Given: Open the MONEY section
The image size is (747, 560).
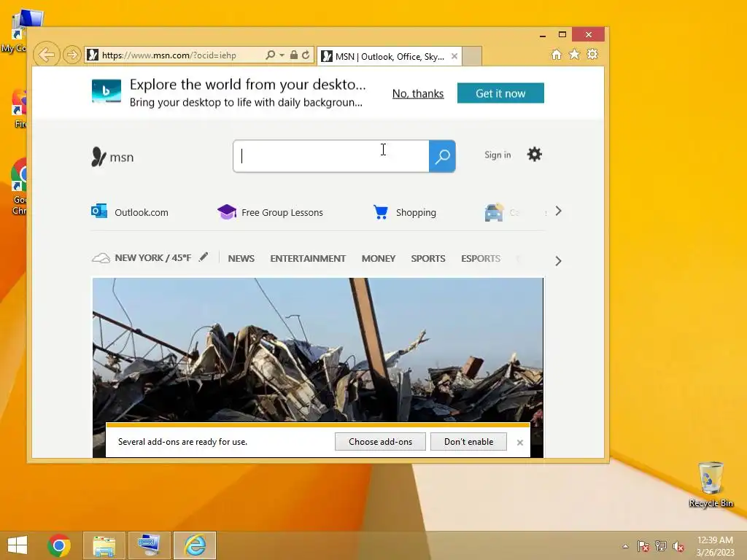Looking at the screenshot, I should click(x=379, y=258).
